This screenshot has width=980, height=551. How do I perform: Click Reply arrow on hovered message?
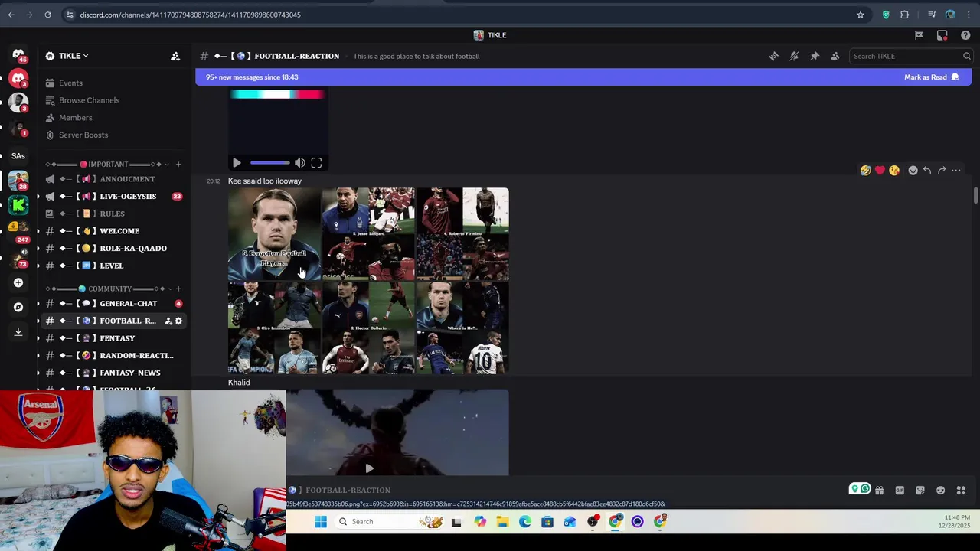(927, 171)
